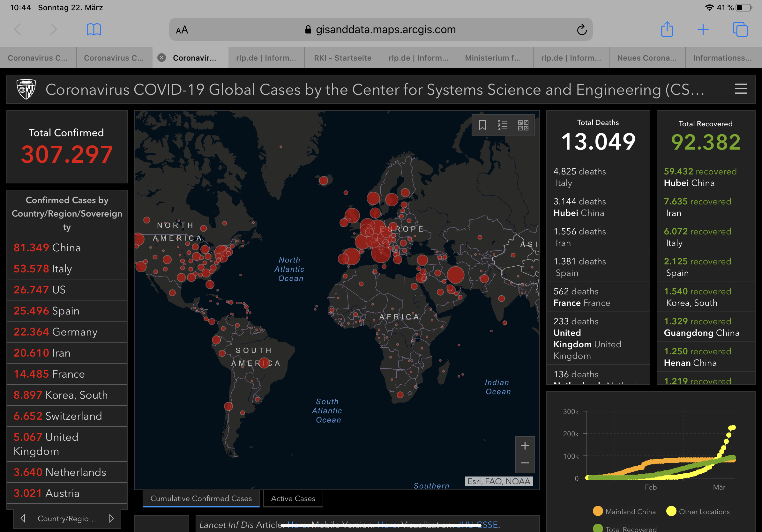
Task: Click the 4.825 deaths Italy entry
Action: [x=598, y=177]
